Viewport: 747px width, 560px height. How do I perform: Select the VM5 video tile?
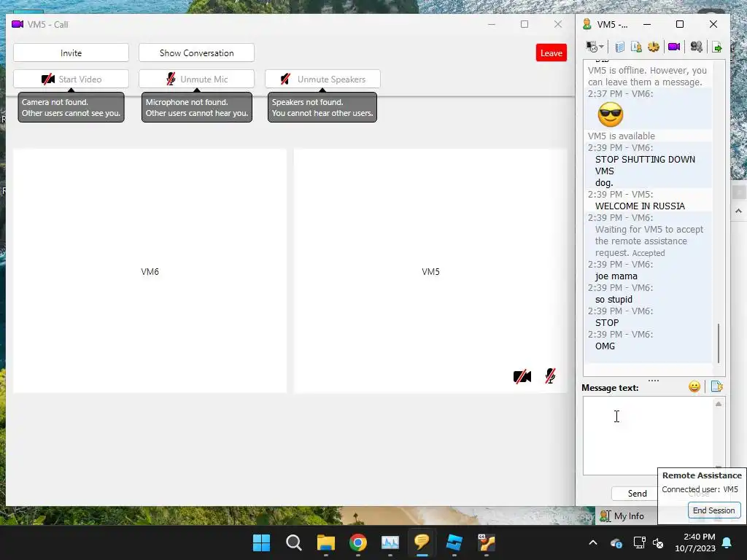pos(430,271)
